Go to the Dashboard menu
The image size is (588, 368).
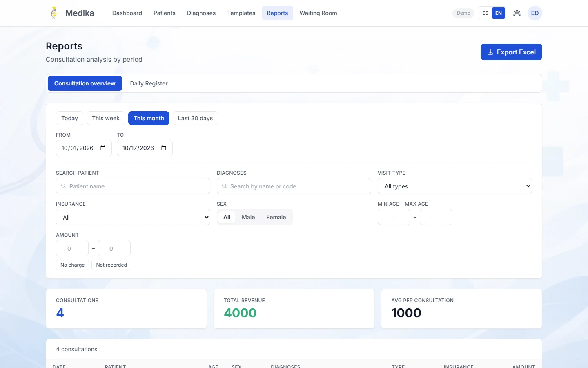(127, 13)
